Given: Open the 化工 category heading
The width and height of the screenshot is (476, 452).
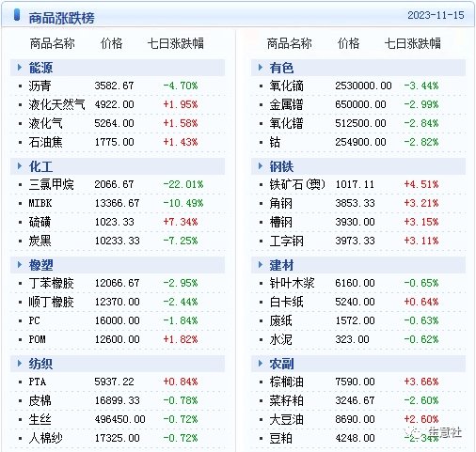Looking at the screenshot, I should pos(40,166).
